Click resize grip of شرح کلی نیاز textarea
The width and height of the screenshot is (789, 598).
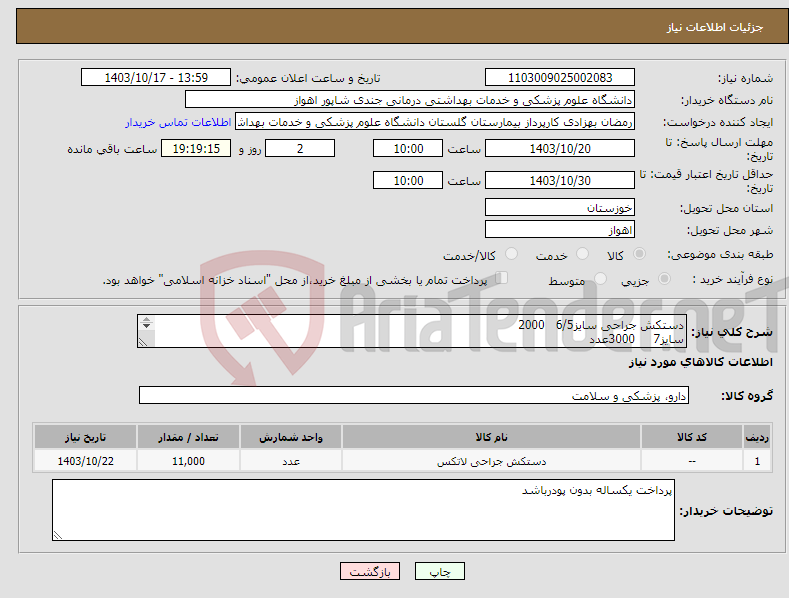pyautogui.click(x=143, y=342)
